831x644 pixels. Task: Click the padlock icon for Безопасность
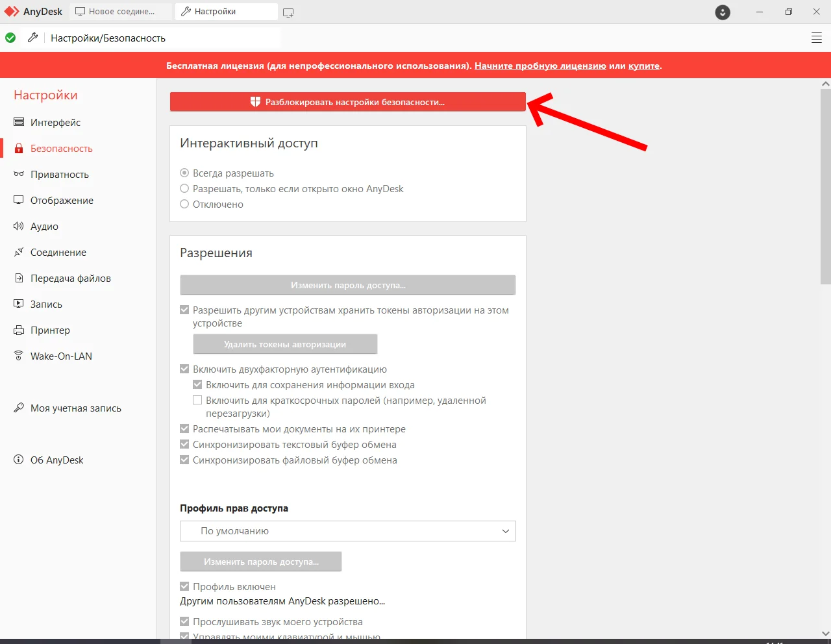point(19,148)
